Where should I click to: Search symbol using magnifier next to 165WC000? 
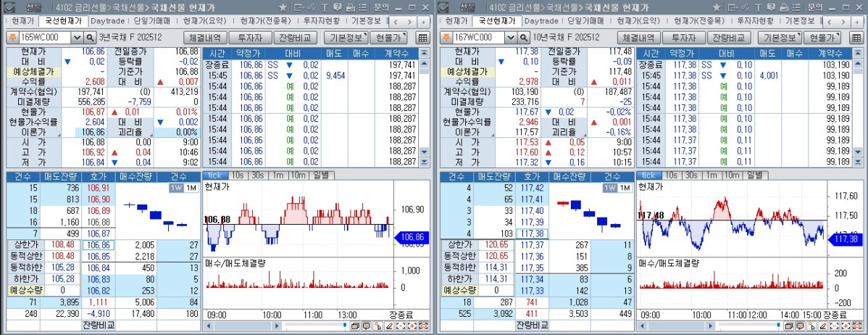click(91, 38)
